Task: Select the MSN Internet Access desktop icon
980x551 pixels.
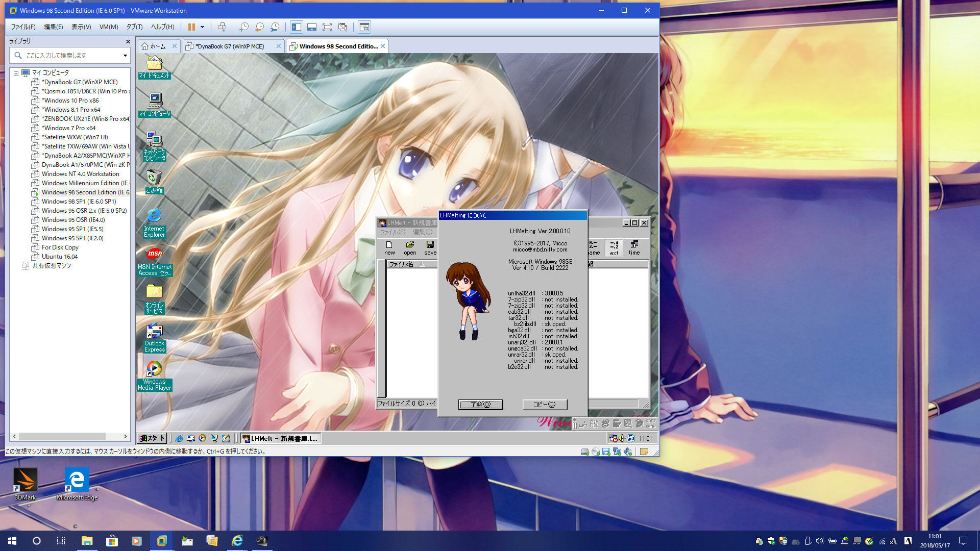Action: point(155,261)
